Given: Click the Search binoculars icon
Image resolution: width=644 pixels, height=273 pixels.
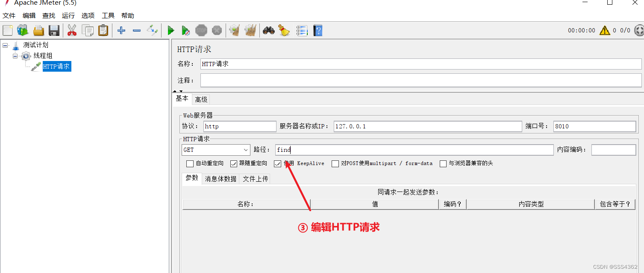Looking at the screenshot, I should pos(268,30).
